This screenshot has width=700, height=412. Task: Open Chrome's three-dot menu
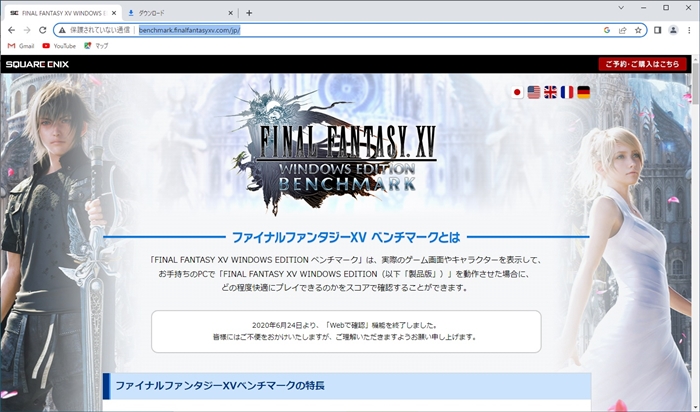(689, 30)
